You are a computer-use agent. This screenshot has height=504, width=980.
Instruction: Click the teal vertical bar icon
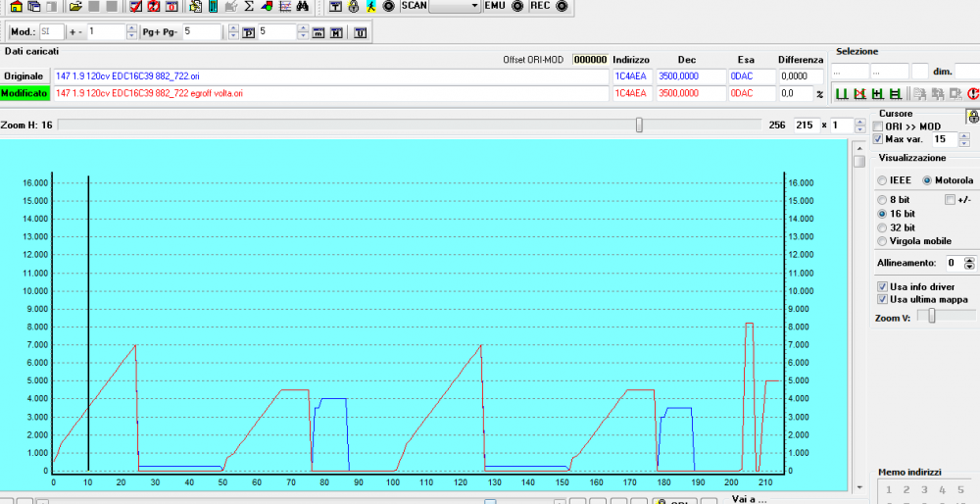(x=213, y=6)
